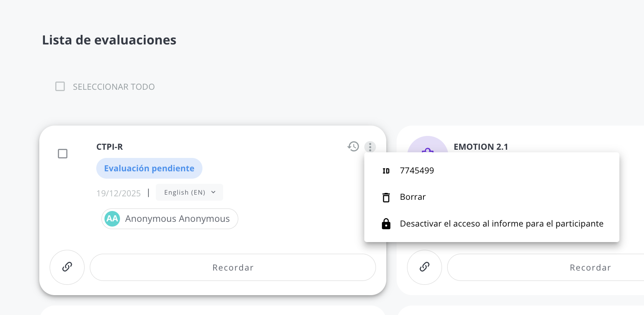Click the ID icon next to 7745499

point(386,171)
